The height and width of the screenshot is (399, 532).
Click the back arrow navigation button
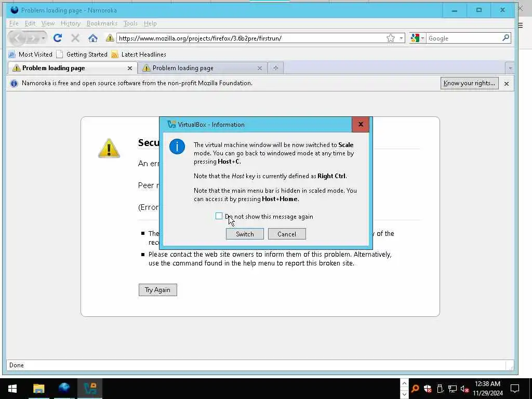[x=17, y=38]
